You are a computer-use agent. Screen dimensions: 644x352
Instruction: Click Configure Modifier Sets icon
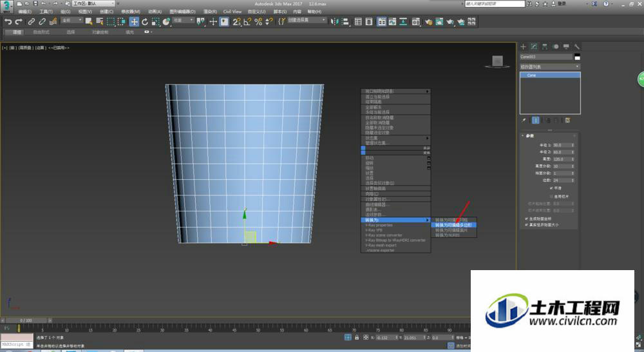click(567, 121)
